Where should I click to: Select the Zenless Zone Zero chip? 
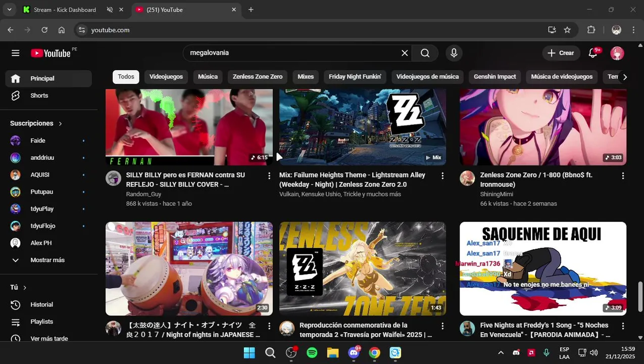pyautogui.click(x=258, y=77)
